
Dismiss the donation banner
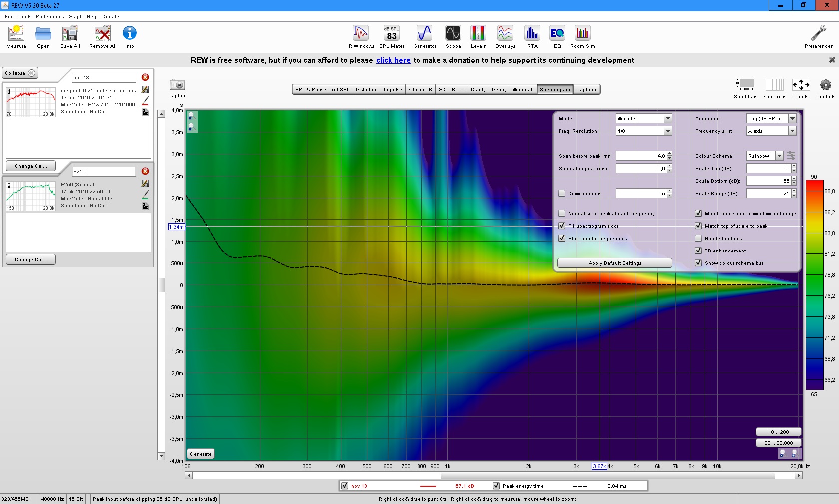[x=832, y=60]
